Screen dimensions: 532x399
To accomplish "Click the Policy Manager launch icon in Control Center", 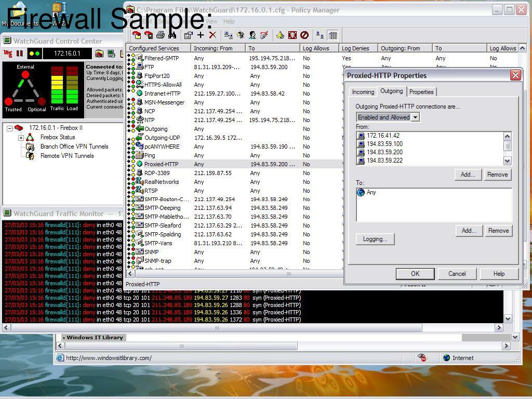I will (99, 54).
